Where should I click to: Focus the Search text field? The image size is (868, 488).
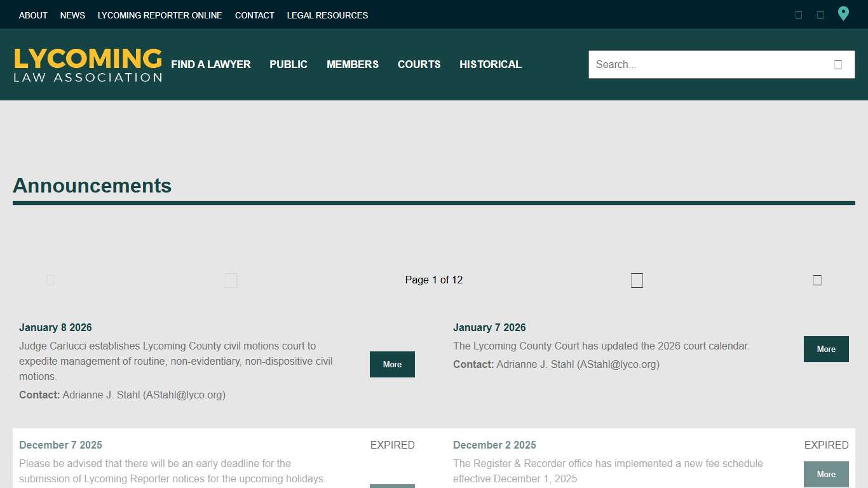(705, 65)
